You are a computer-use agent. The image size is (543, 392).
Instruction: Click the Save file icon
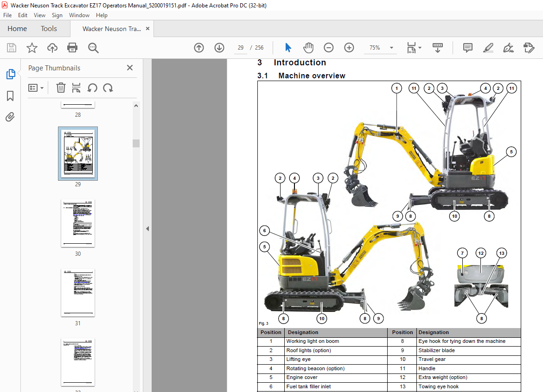click(12, 48)
